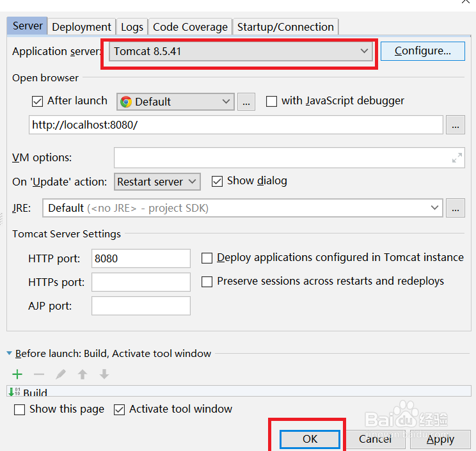476x451 pixels.
Task: Open the Startup/Connection tab
Action: tap(285, 27)
